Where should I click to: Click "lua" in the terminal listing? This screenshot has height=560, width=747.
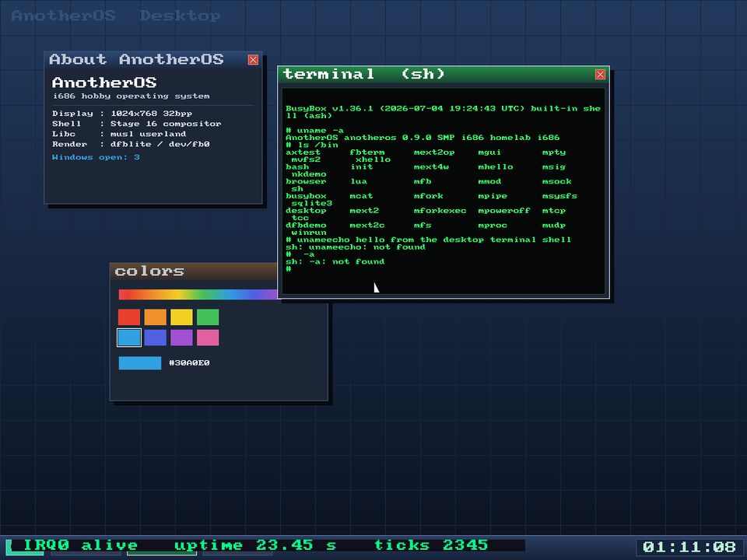(358, 181)
